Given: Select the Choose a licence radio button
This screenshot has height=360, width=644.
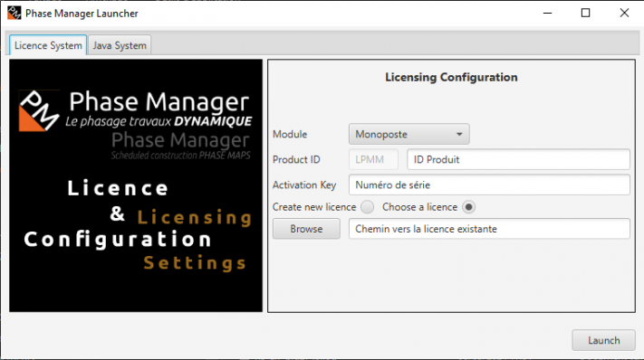Looking at the screenshot, I should [468, 207].
